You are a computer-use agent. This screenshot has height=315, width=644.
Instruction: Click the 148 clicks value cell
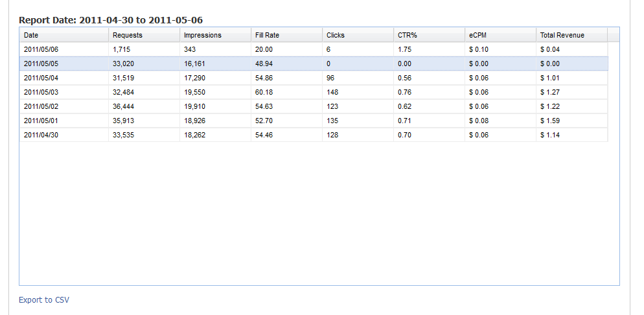(x=332, y=92)
